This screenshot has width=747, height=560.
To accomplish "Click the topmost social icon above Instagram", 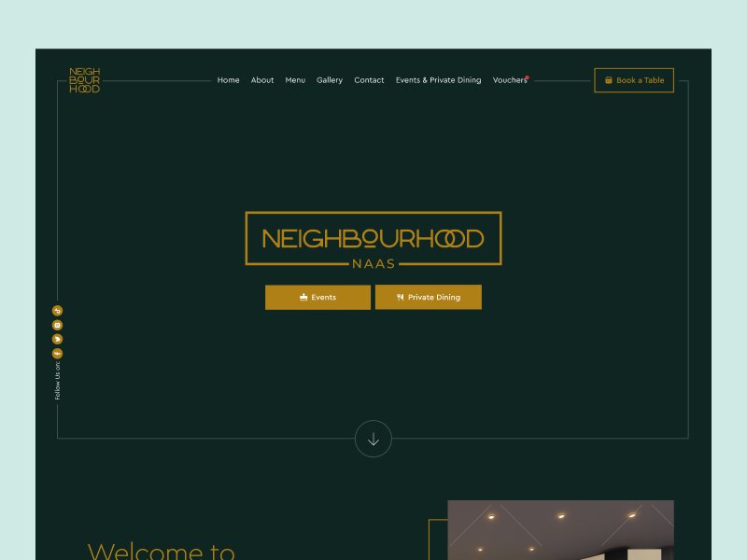I will (57, 311).
